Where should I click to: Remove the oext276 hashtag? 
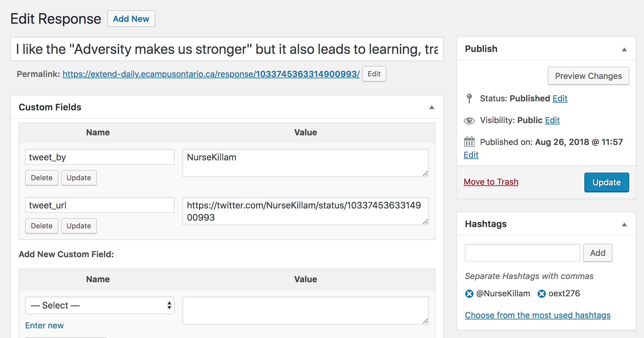(542, 293)
